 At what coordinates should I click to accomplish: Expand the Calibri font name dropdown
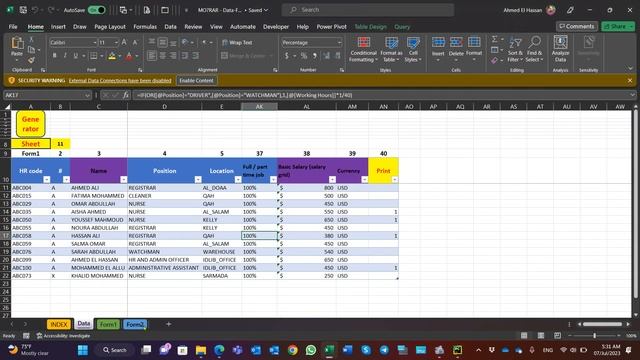pyautogui.click(x=94, y=42)
